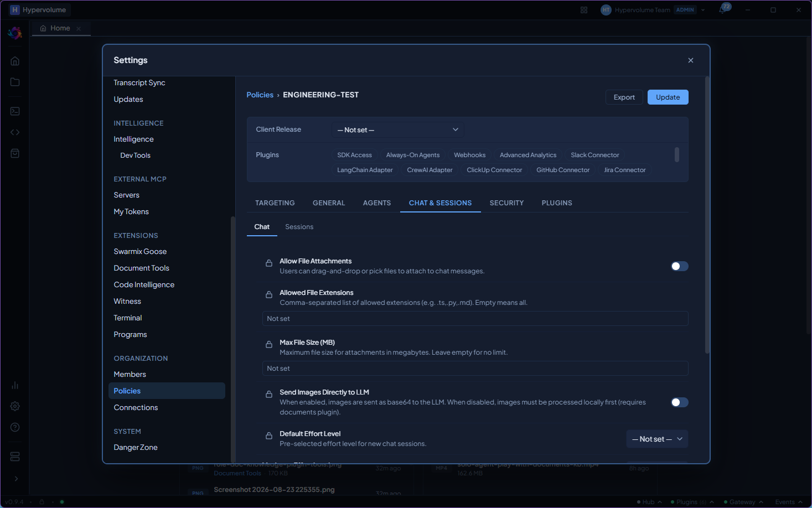
Task: Close the Home tab
Action: coord(79,29)
